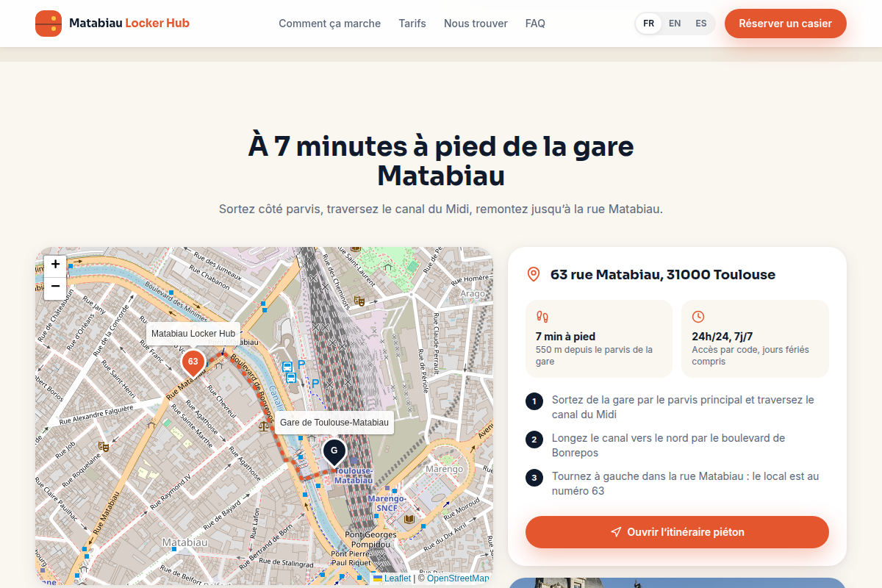Click the step 2 numbered badge
The image size is (882, 588).
tap(534, 440)
